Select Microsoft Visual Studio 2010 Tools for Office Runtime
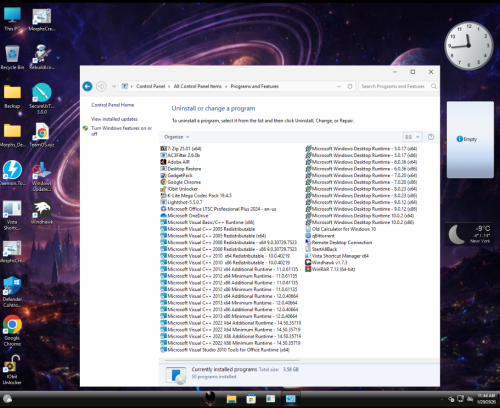Viewport: 500px width, 408px height. pyautogui.click(x=225, y=350)
